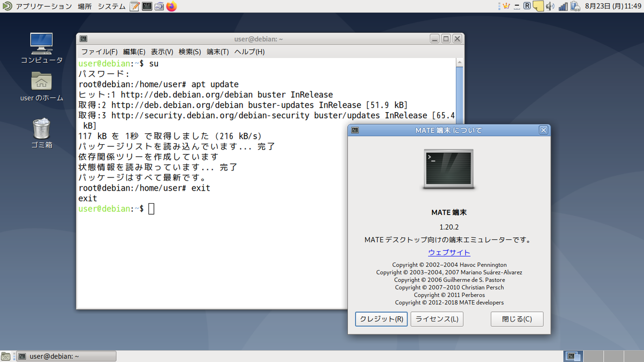Open the yellow sticky notes applet
This screenshot has height=362, width=644.
538,7
